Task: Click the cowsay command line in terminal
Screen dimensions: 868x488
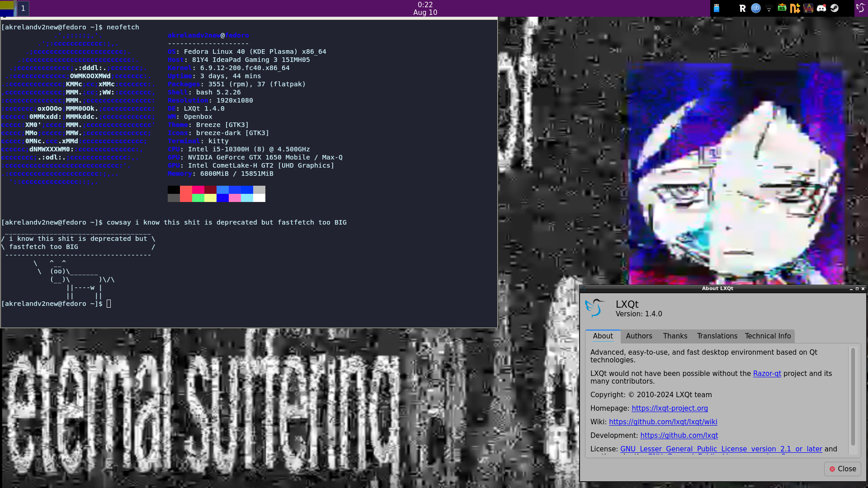Action: 174,223
